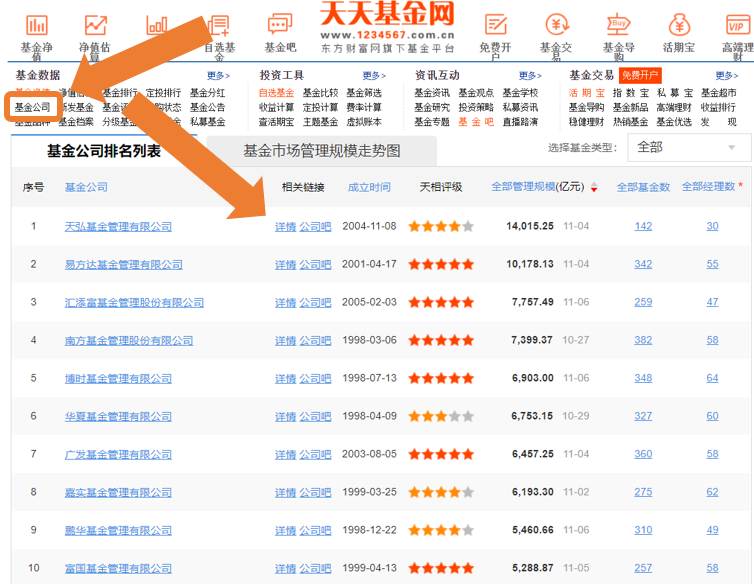Image resolution: width=754 pixels, height=586 pixels.
Task: Click the 基金交易 yen icon
Action: (557, 25)
